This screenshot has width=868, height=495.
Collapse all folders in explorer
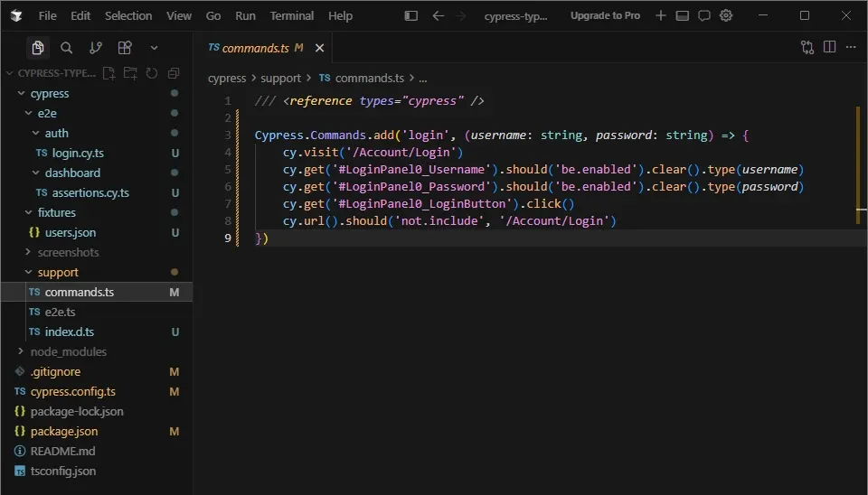174,73
